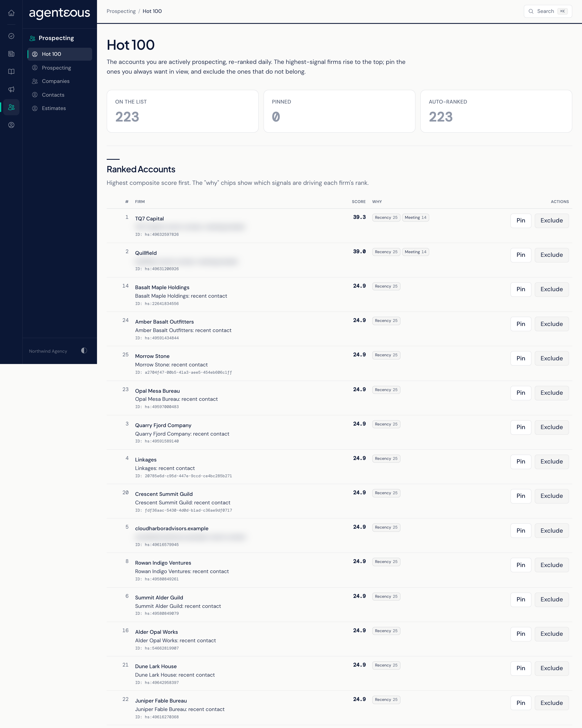Exclude Basalt Maple Holdings
This screenshot has height=728, width=582.
(552, 289)
